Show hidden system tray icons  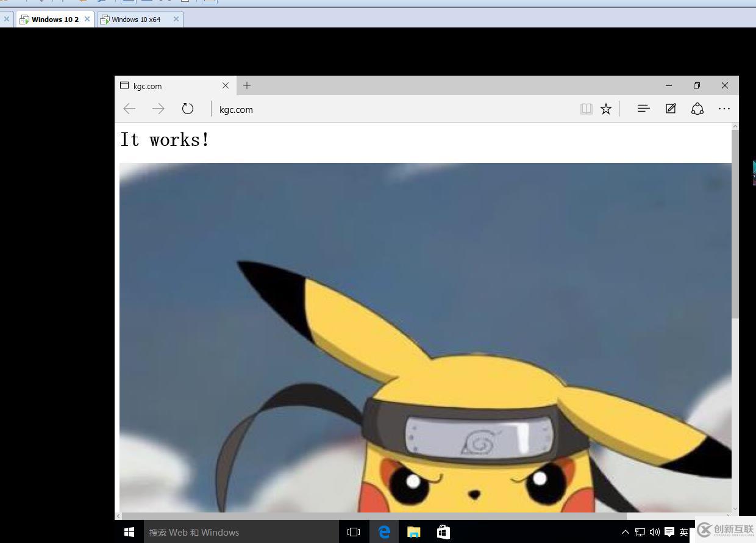tap(625, 532)
